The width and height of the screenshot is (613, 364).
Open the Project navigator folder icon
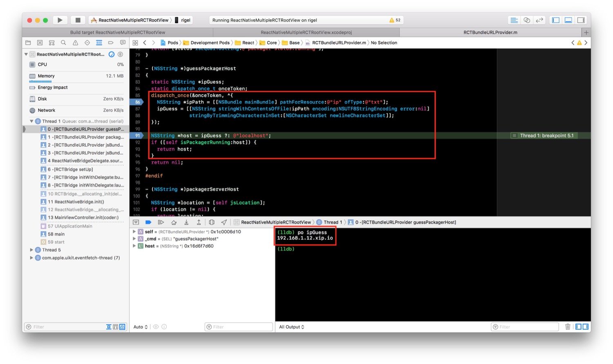28,42
